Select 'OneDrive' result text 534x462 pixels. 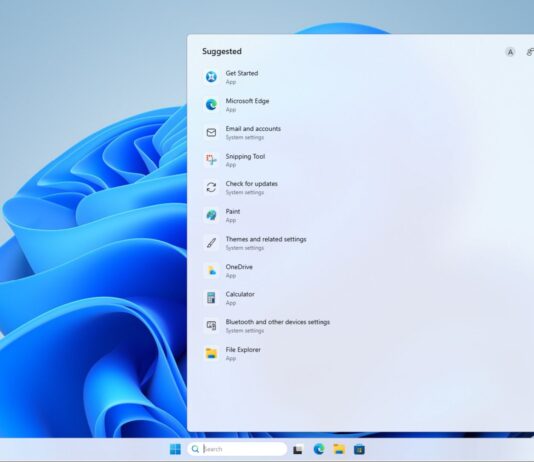(239, 267)
